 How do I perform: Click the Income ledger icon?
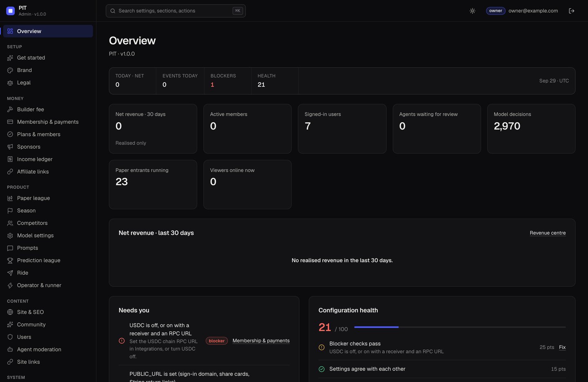[10, 159]
